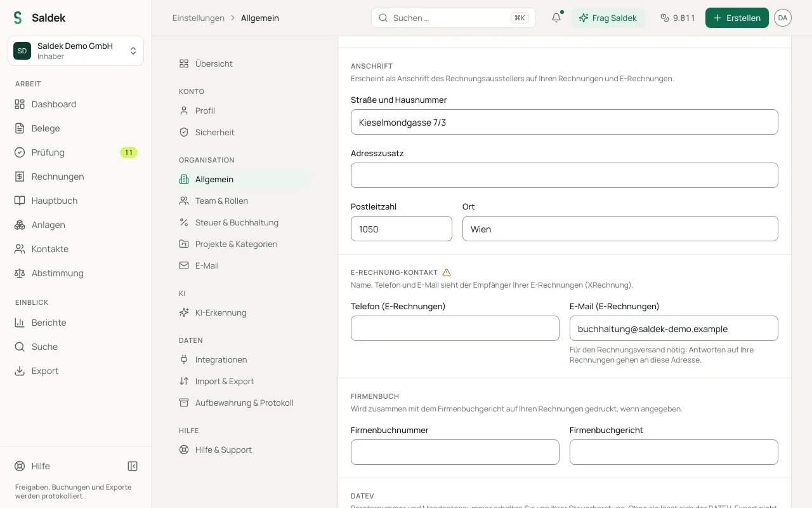
Task: Open Aufbewahrung & Protokoll settings
Action: (x=241, y=403)
